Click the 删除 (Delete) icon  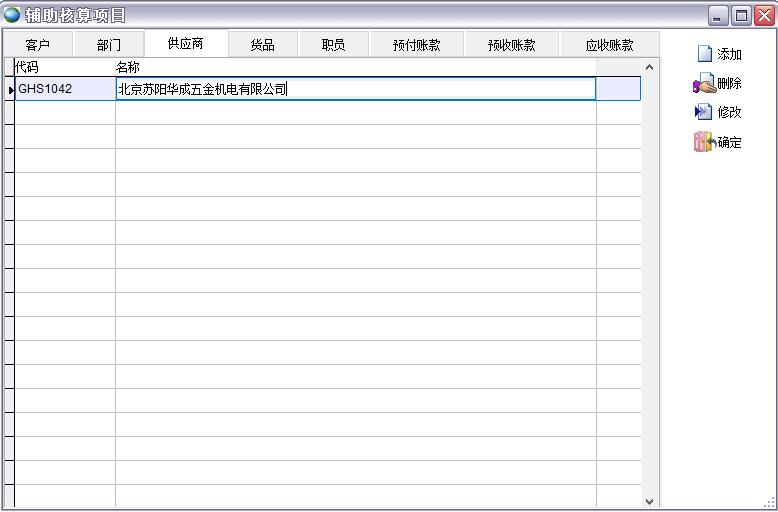pos(704,84)
